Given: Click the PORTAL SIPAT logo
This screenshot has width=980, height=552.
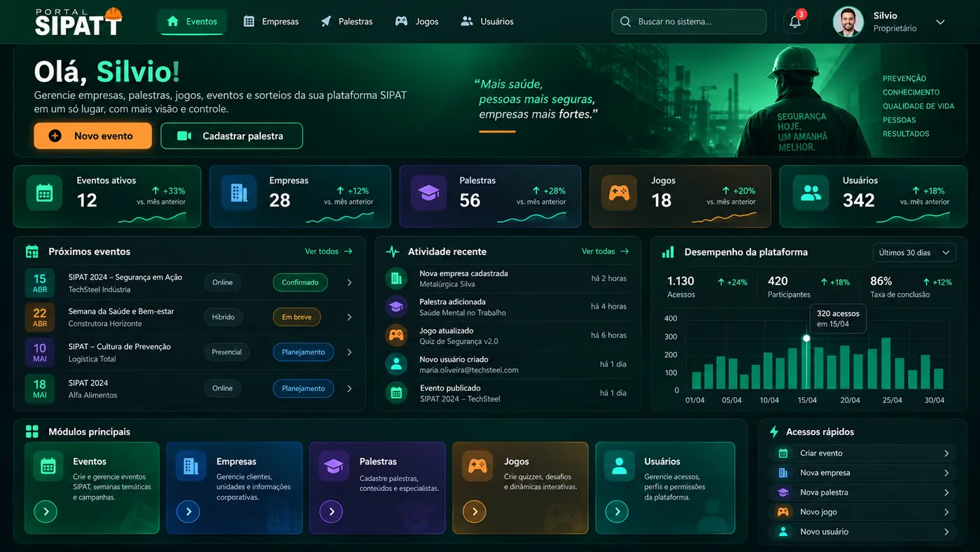Looking at the screenshot, I should click(x=78, y=22).
